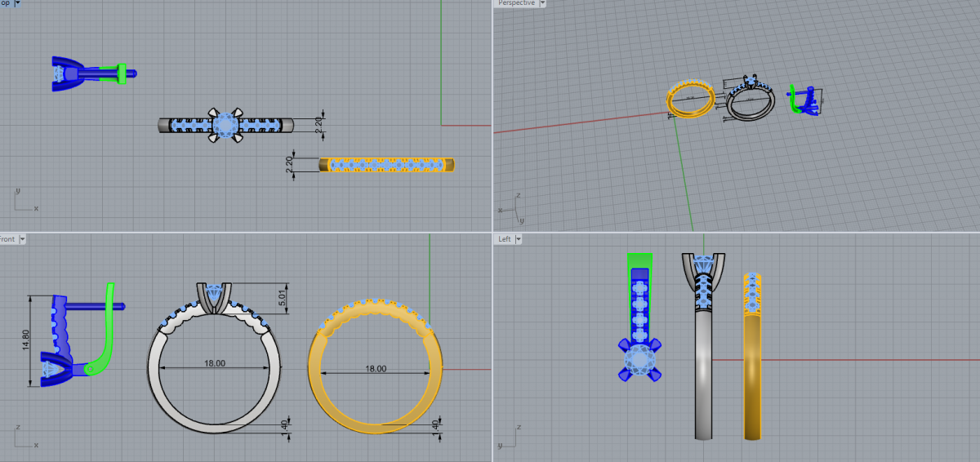Open the Perspective viewport menu arrow
This screenshot has height=462, width=980.
[x=543, y=3]
